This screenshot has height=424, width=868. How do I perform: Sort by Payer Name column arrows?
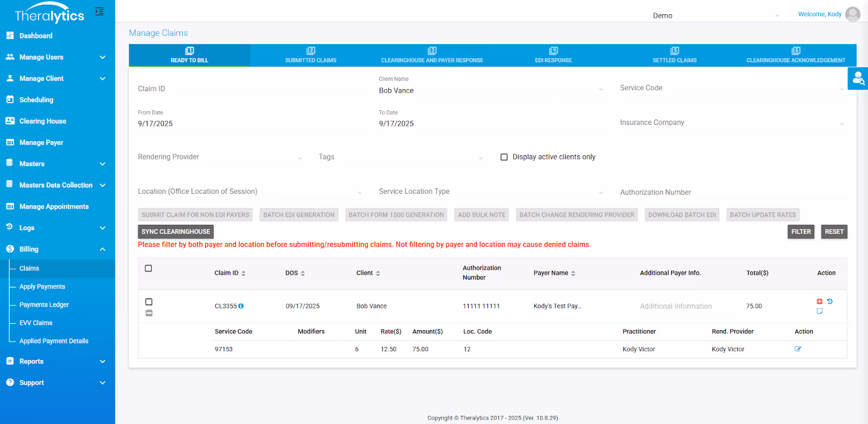click(573, 273)
